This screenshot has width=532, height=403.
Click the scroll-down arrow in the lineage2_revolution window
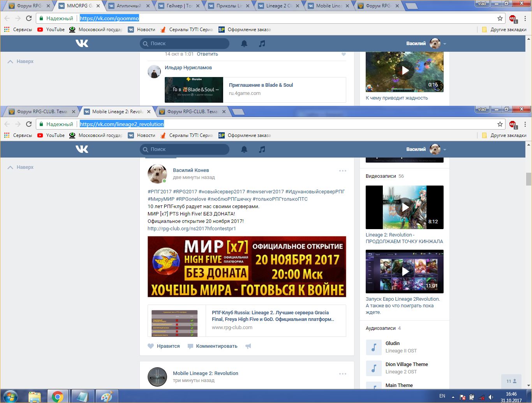(x=528, y=385)
